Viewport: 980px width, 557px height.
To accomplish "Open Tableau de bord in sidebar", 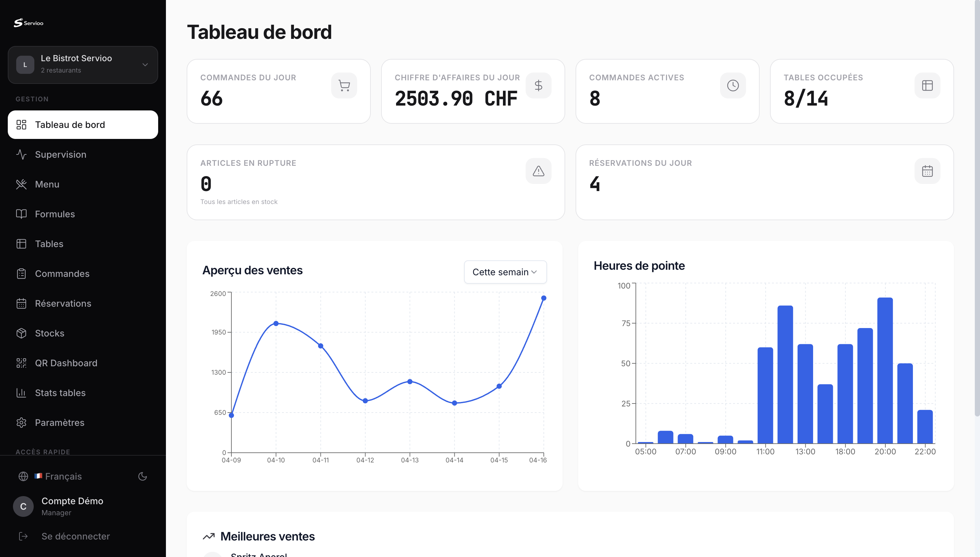I will (83, 125).
